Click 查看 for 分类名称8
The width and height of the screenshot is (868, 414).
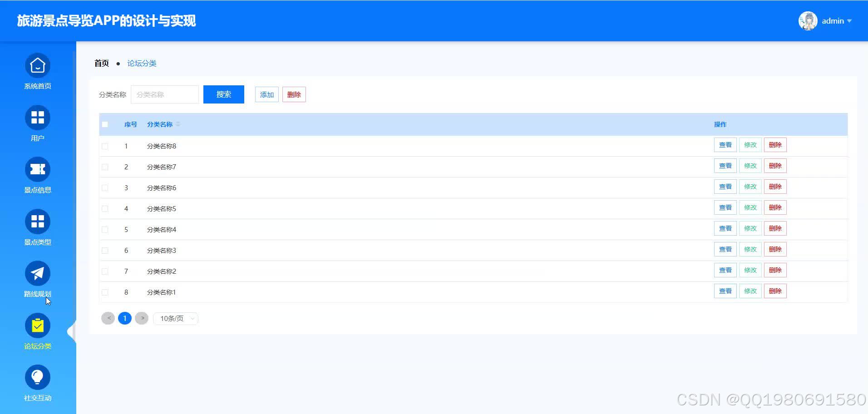pos(725,145)
